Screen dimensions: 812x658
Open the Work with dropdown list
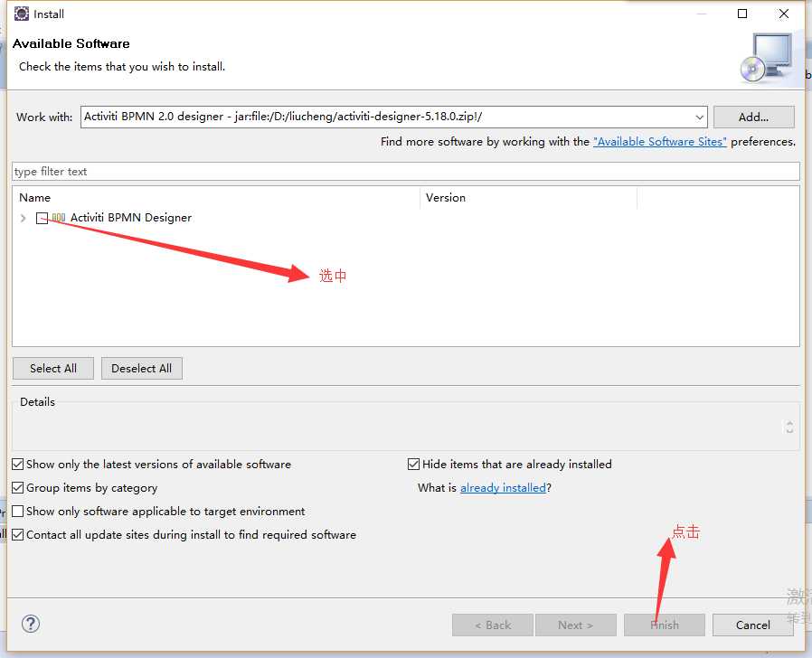[699, 117]
